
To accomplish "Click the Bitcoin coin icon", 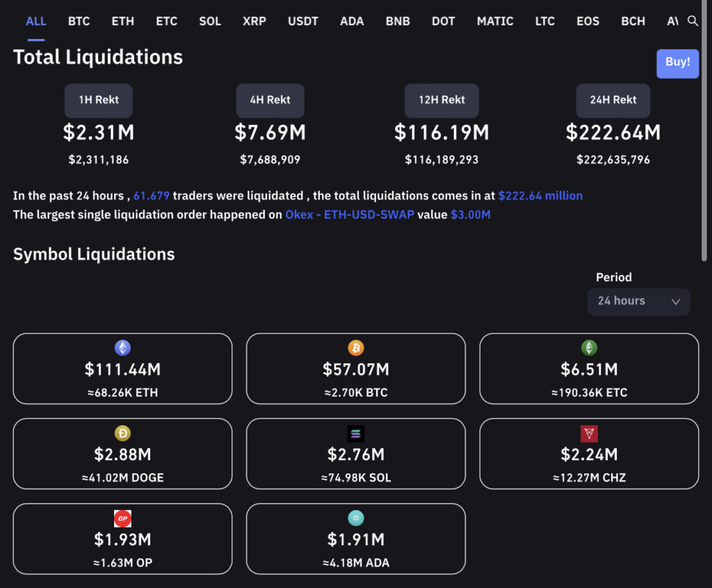I will (x=356, y=348).
